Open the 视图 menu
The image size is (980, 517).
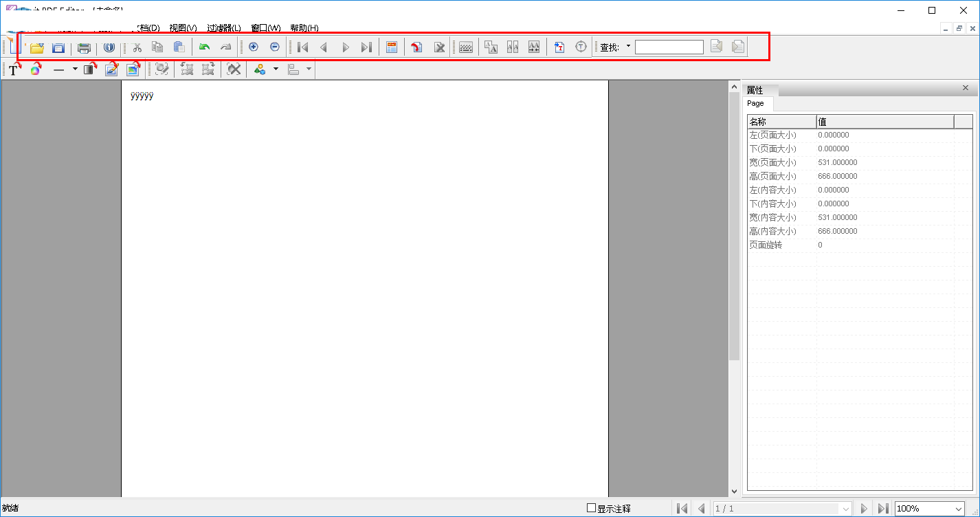182,27
